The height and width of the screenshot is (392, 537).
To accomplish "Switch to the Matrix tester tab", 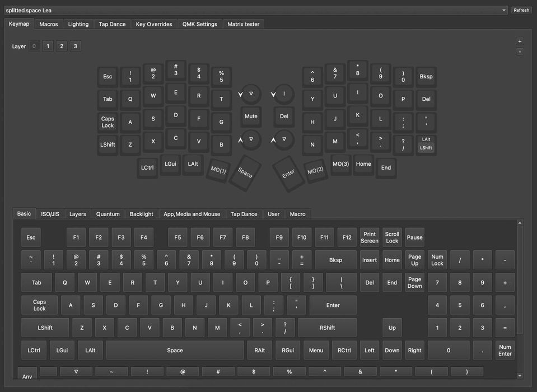I will (x=243, y=24).
